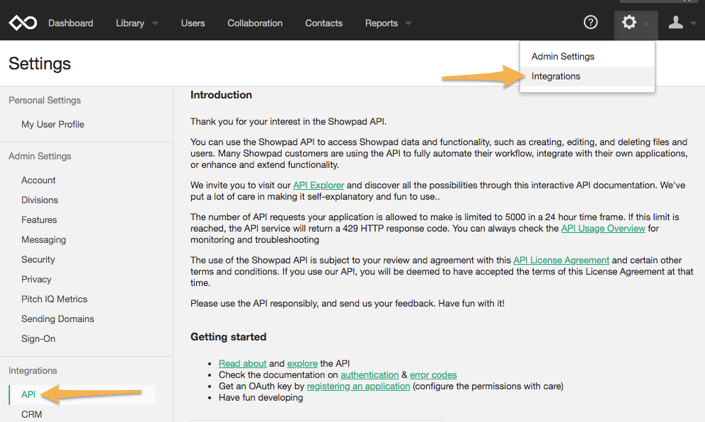Viewport: 705px width, 422px height.
Task: Click the Introduction heading text
Action: 221,95
